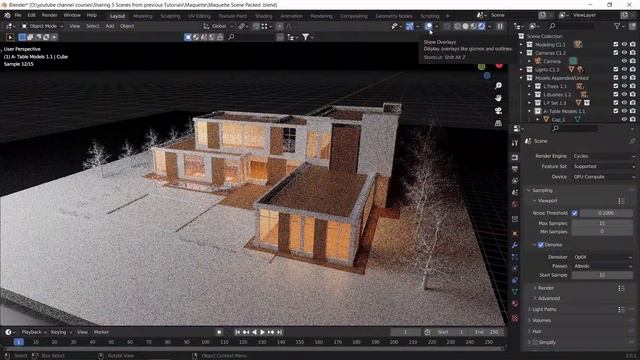Screen dimensions: 640x360
Task: Open the Render Engine Cycles dropdown
Action: pyautogui.click(x=604, y=156)
